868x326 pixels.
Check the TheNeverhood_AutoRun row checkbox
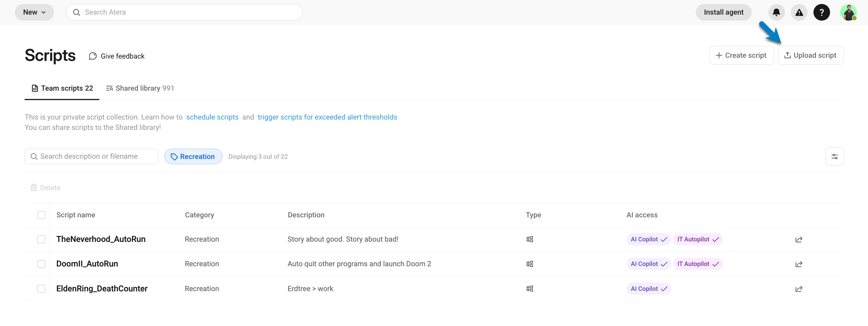click(41, 239)
